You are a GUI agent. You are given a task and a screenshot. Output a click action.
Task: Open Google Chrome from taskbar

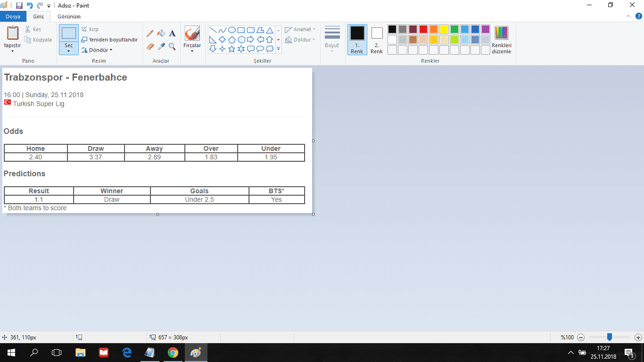[x=173, y=353]
